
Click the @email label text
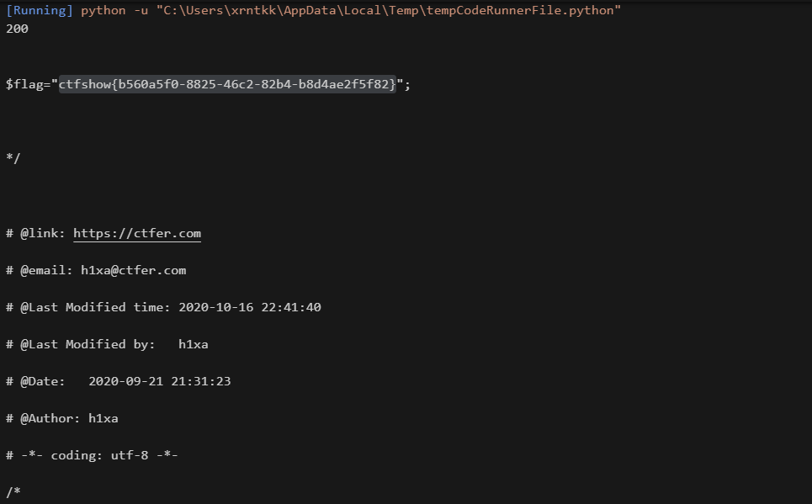pos(46,270)
